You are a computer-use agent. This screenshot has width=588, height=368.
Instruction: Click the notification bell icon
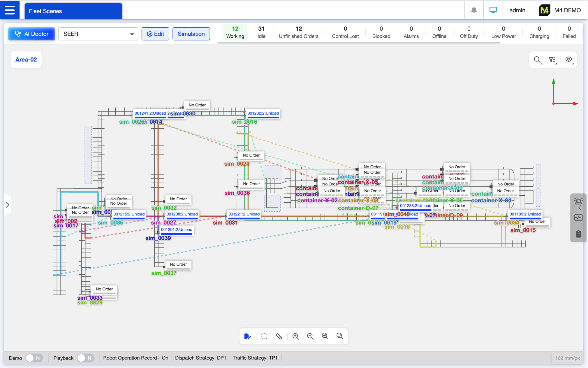[474, 10]
